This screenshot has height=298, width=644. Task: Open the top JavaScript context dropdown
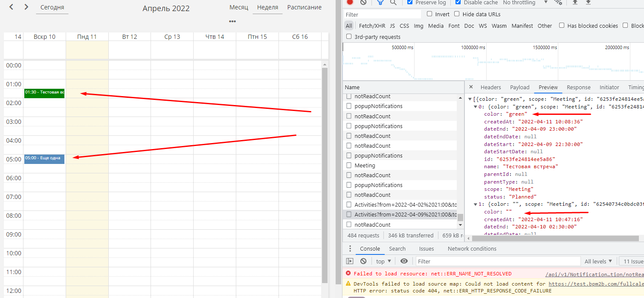pos(384,261)
